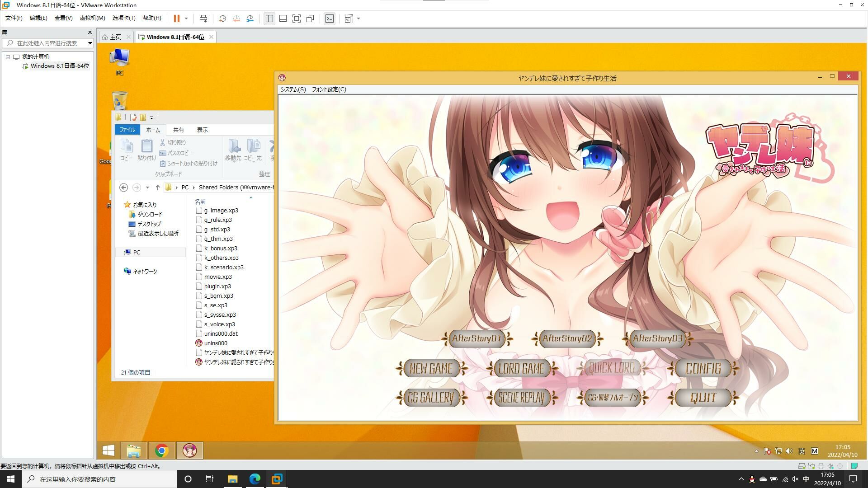The width and height of the screenshot is (868, 488).
Task: Open the guest Windows Start button
Action: tap(108, 450)
